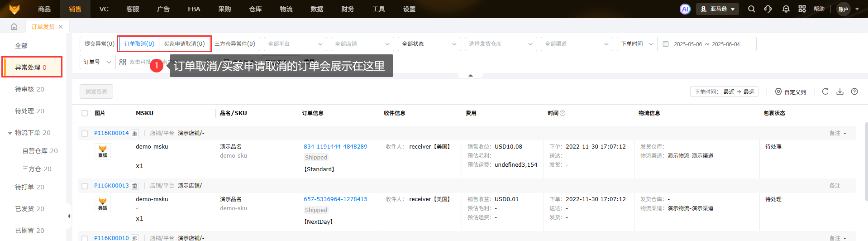The image size is (868, 241).
Task: Switch to 订单取消(0) tab
Action: (139, 44)
